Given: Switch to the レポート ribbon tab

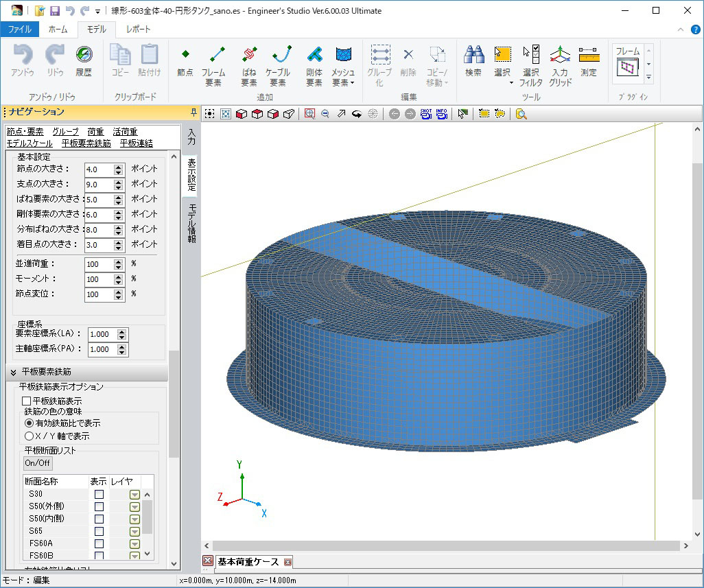Looking at the screenshot, I should [x=138, y=29].
